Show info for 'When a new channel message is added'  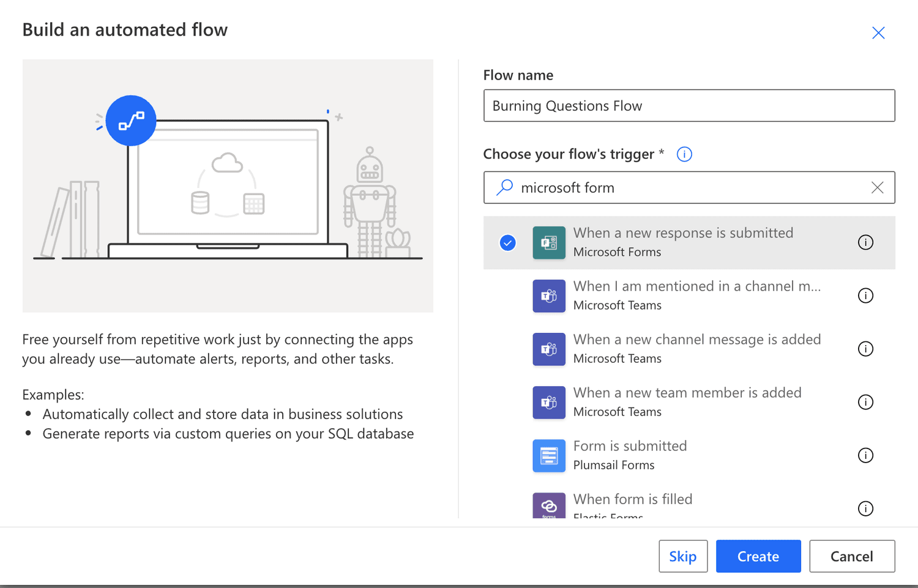coord(865,349)
